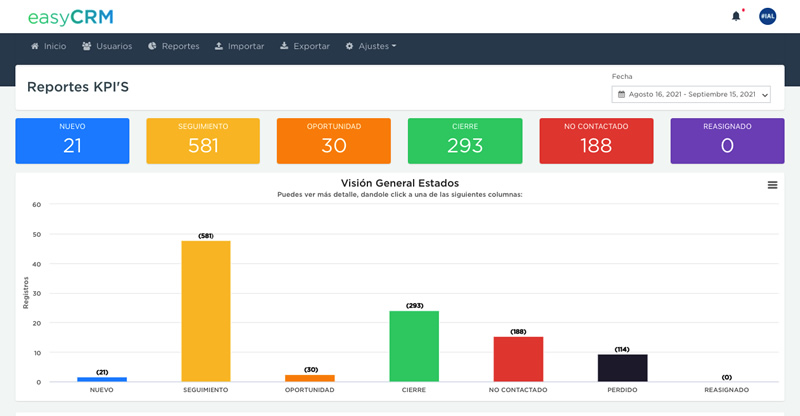
Task: Click Importar in the navigation bar
Action: 240,46
